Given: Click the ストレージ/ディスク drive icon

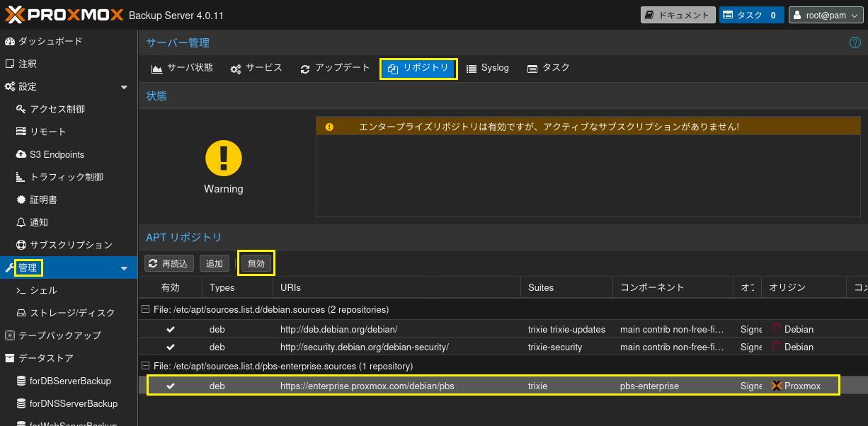Looking at the screenshot, I should 21,313.
